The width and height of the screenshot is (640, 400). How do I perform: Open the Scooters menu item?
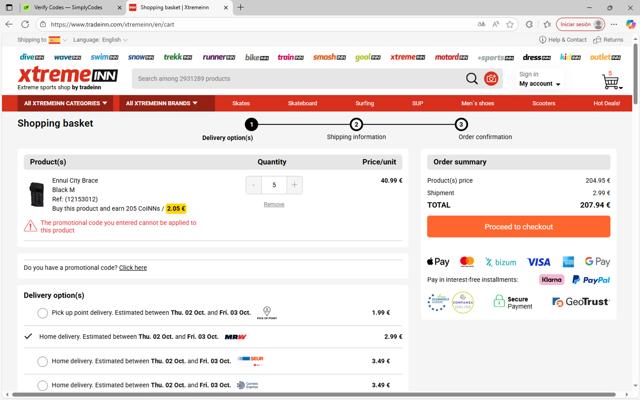[544, 103]
